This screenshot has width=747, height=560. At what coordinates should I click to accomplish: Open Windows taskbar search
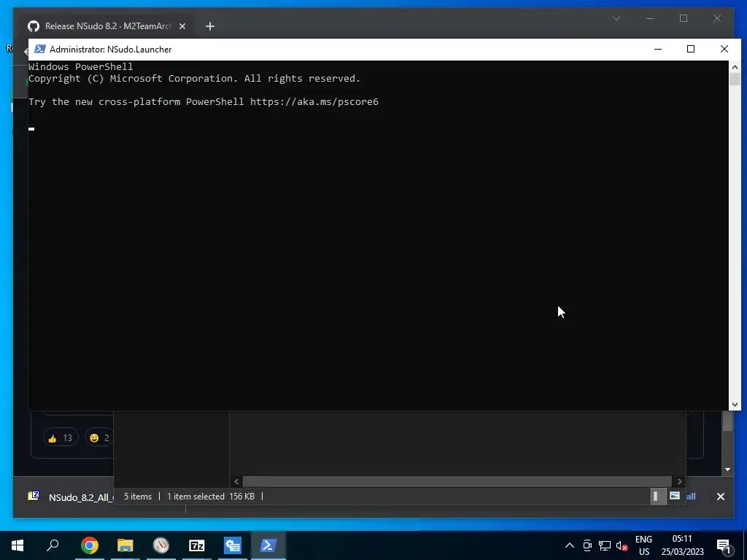coord(53,545)
